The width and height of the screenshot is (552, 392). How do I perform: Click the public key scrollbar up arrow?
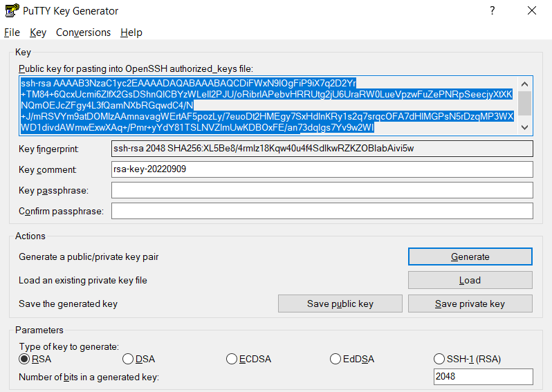(x=524, y=84)
